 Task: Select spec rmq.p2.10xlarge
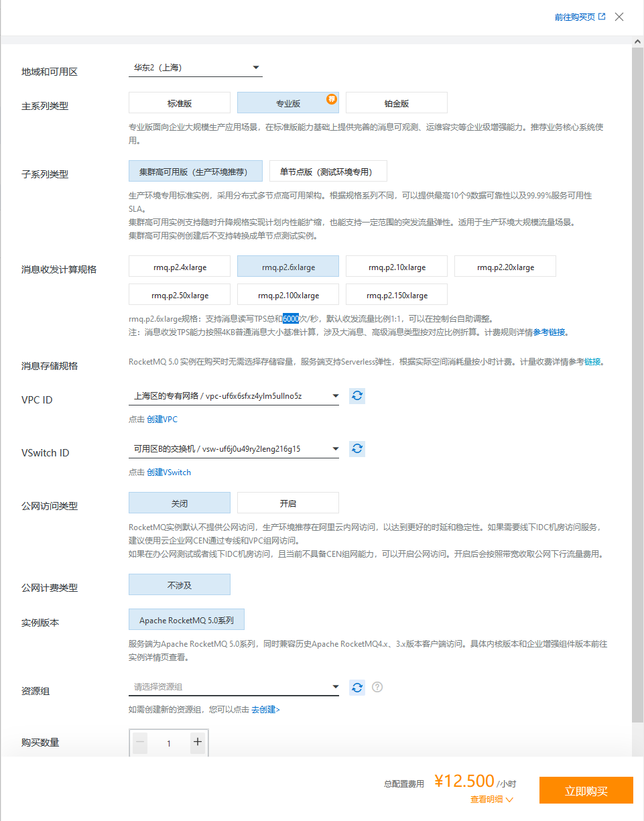(x=397, y=267)
